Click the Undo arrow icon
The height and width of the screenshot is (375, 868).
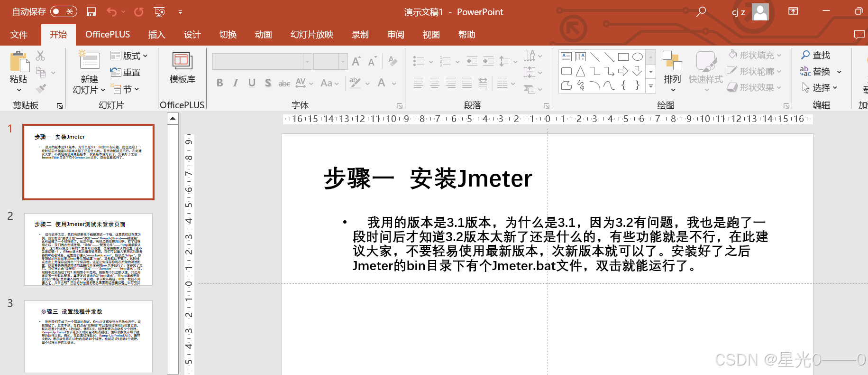(x=112, y=12)
